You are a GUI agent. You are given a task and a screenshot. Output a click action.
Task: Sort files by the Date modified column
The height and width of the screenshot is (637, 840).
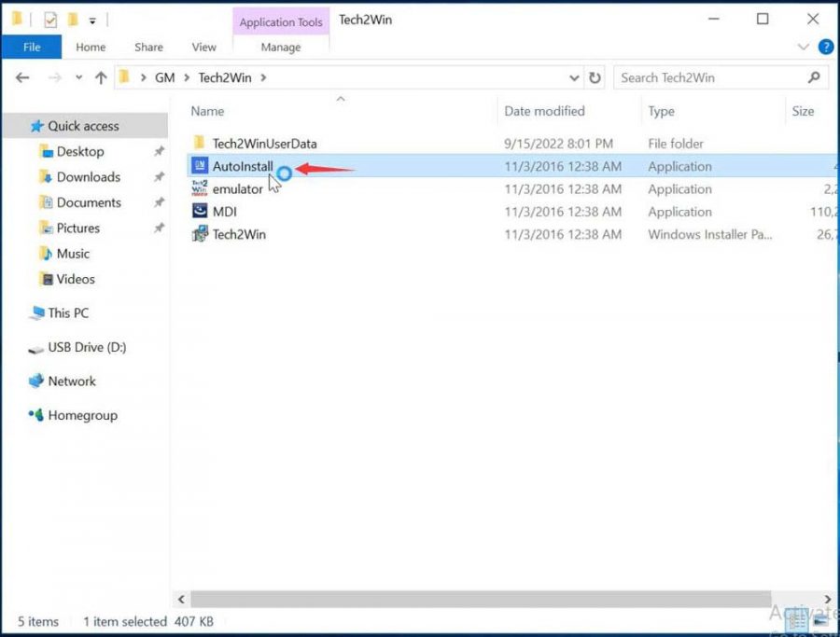click(544, 111)
